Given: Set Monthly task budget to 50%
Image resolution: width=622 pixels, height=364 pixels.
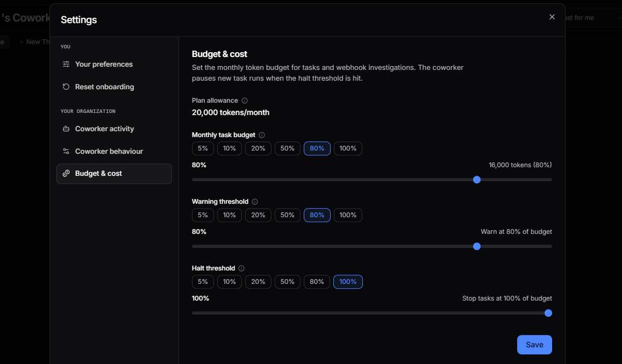Looking at the screenshot, I should 288,148.
